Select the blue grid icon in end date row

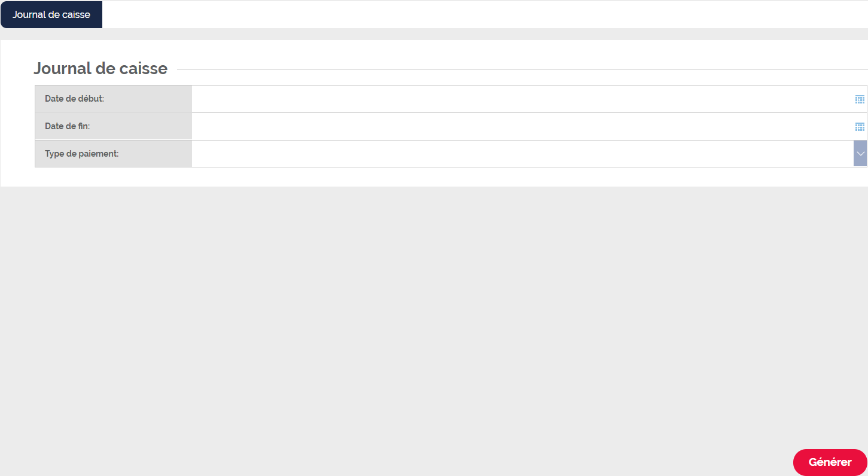click(x=860, y=127)
